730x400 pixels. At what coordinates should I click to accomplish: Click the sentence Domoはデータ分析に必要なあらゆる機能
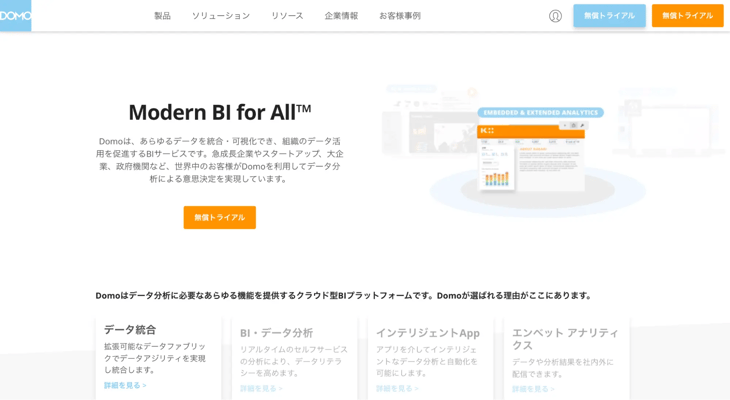[344, 296]
